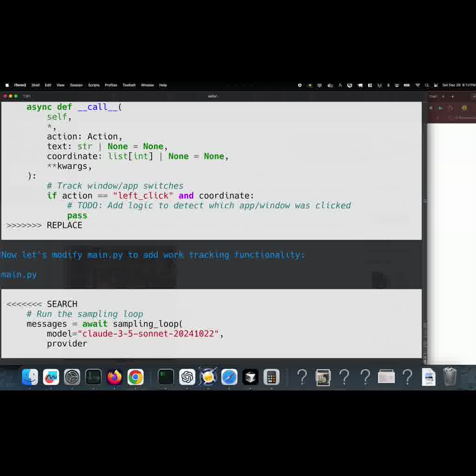Screen dimensions: 476x476
Task: Open ChatGPT app from the dock
Action: [187, 377]
